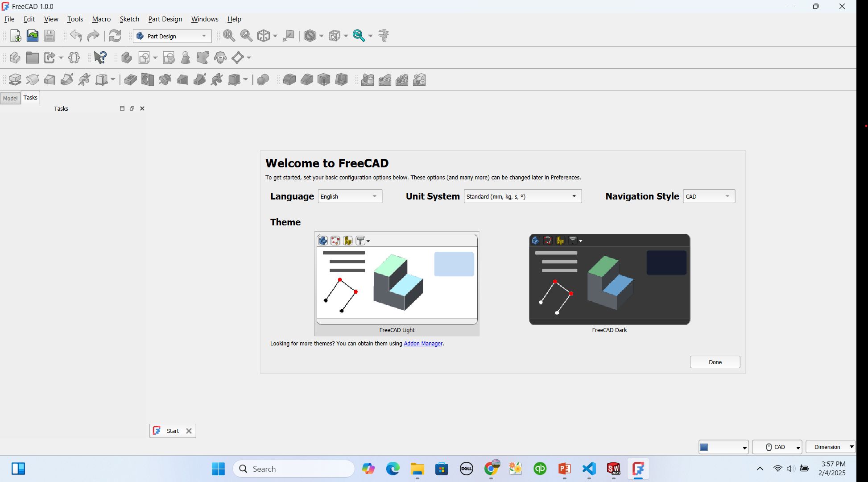Click the sheep Clone icon
Image resolution: width=868 pixels, height=482 pixels.
(220, 58)
